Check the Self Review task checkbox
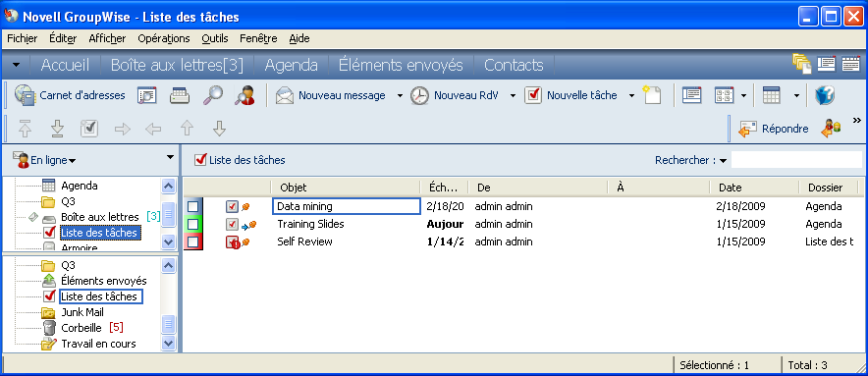This screenshot has width=868, height=376. [x=192, y=242]
